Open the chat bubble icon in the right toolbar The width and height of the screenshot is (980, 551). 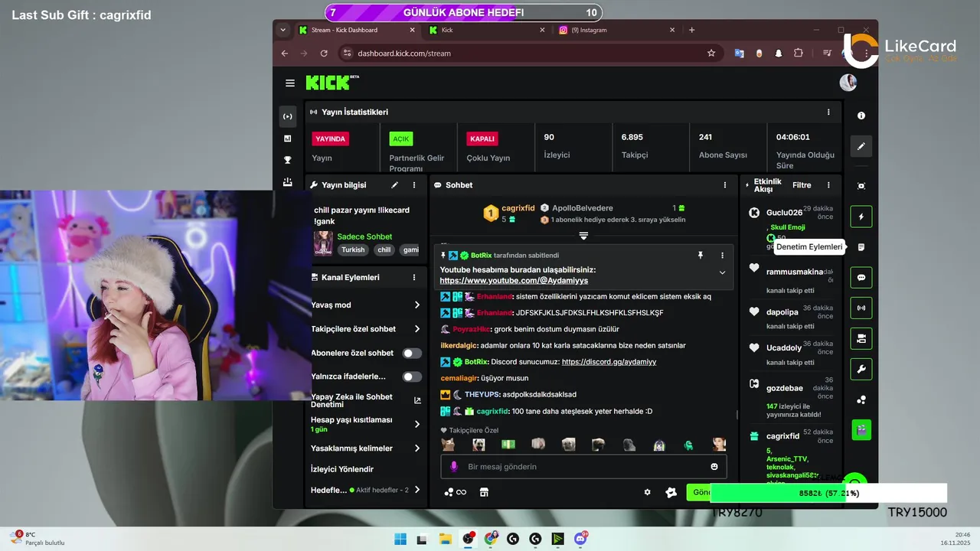[x=861, y=278]
